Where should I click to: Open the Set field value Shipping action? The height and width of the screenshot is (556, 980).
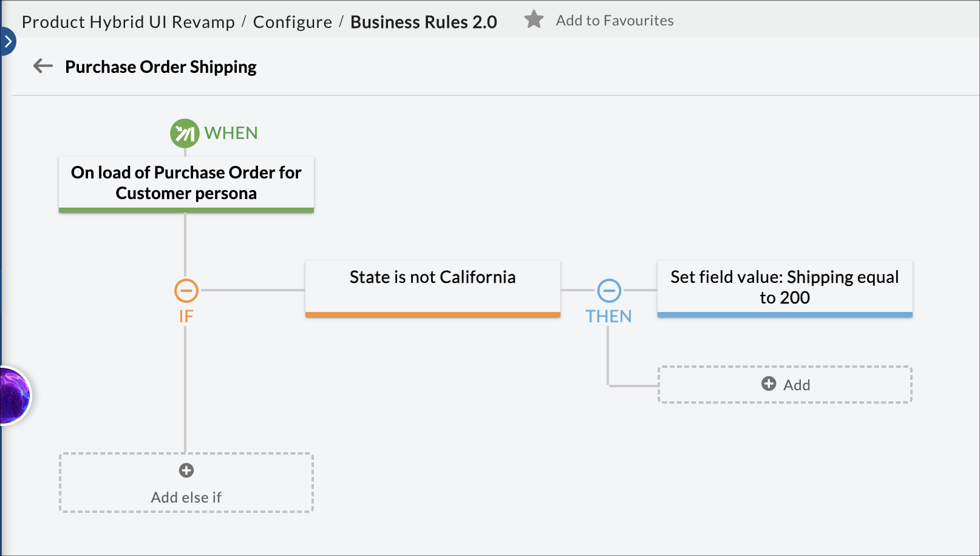click(x=784, y=288)
